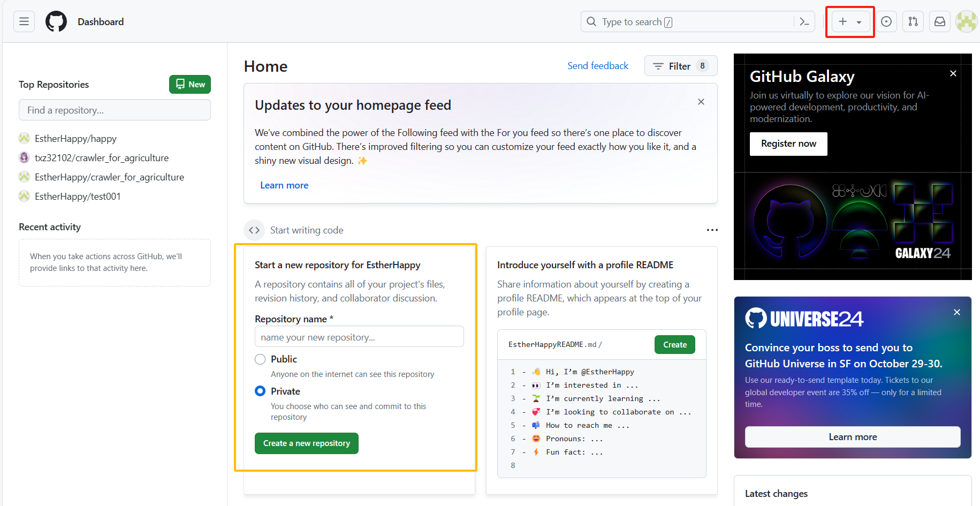Image resolution: width=980 pixels, height=506 pixels.
Task: Dismiss the homepage feed updates notice
Action: (701, 102)
